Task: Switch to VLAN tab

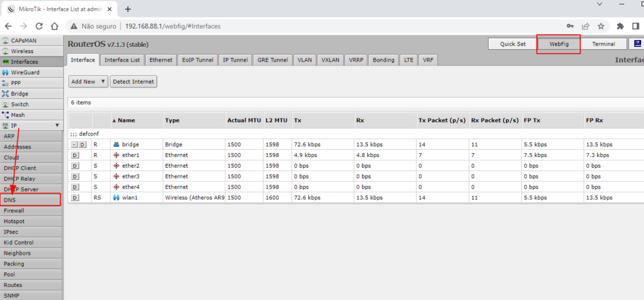Action: [304, 59]
